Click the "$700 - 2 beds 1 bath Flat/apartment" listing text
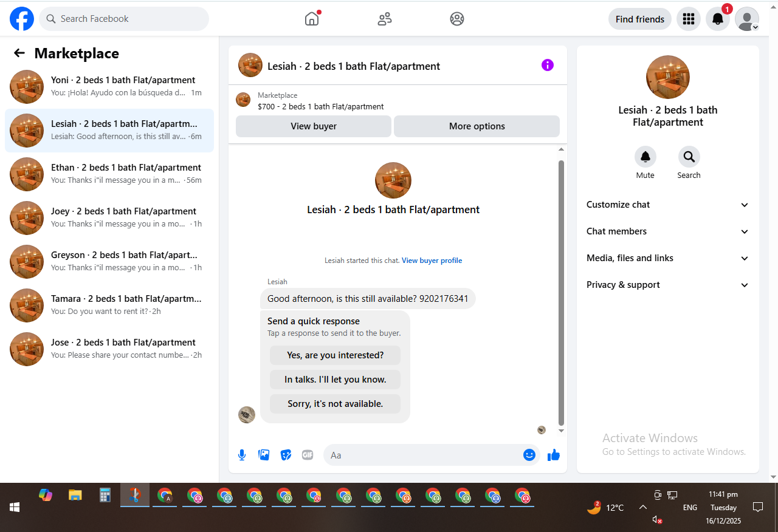Viewport: 778px width, 532px height. tap(321, 106)
